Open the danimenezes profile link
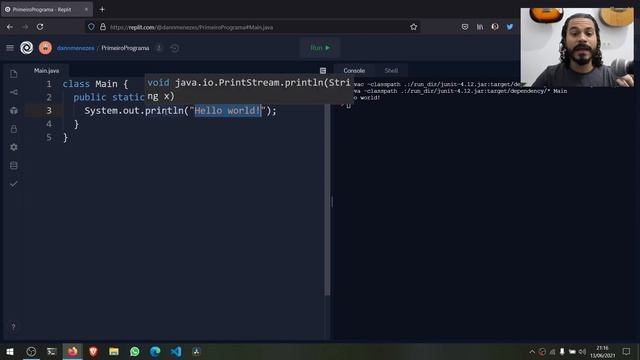Image resolution: width=640 pixels, height=360 pixels. [76, 48]
